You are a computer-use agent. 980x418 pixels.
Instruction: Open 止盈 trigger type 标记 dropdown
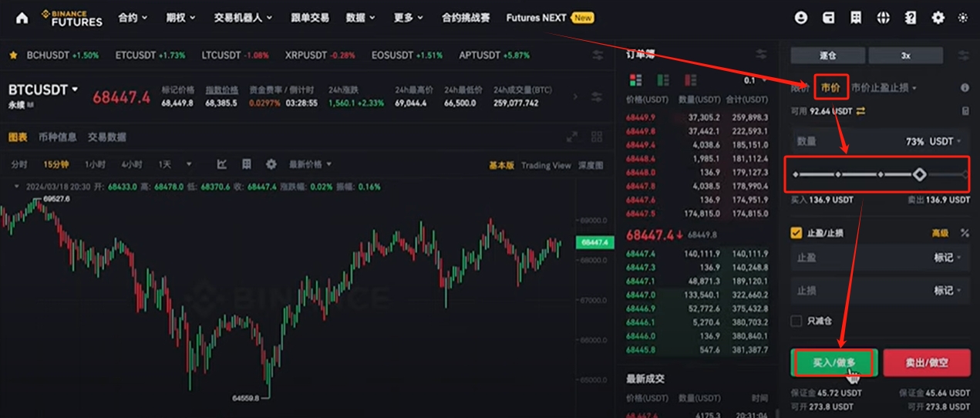(948, 258)
